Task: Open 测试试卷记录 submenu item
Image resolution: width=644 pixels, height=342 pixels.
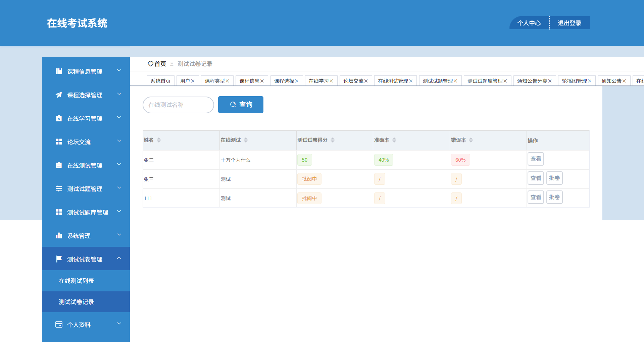Action: click(86, 302)
